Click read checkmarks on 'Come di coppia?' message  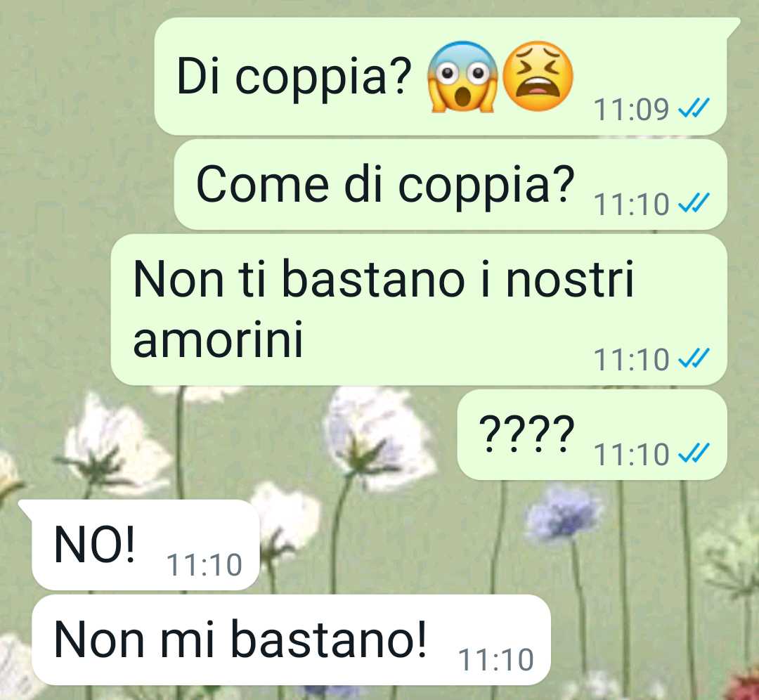pos(693,203)
